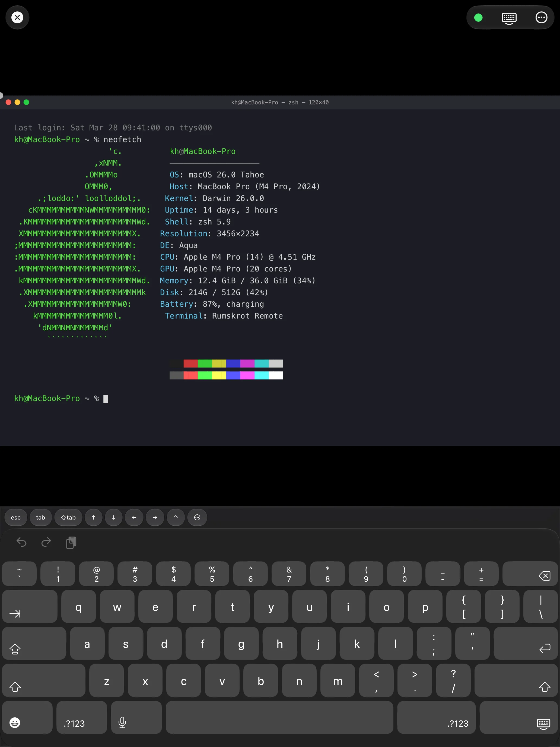Screen dimensions: 560x747
Task: Click the 'Battery: 87%, charging' text line
Action: (x=212, y=304)
